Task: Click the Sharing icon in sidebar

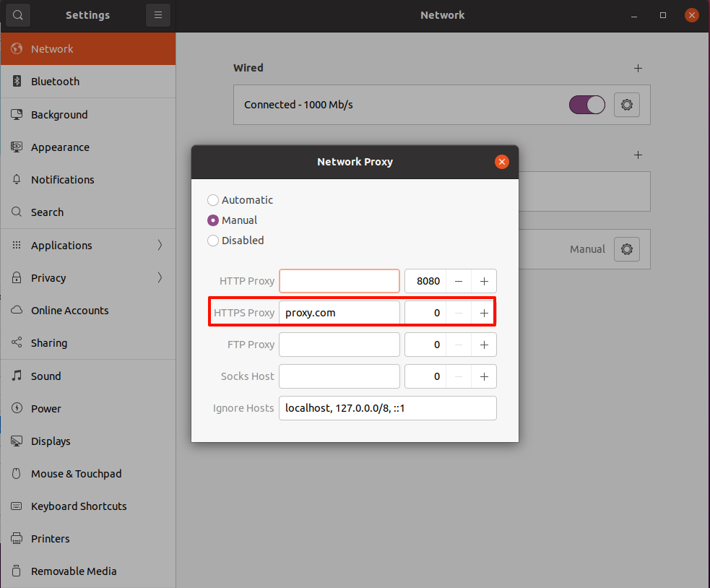Action: point(17,342)
